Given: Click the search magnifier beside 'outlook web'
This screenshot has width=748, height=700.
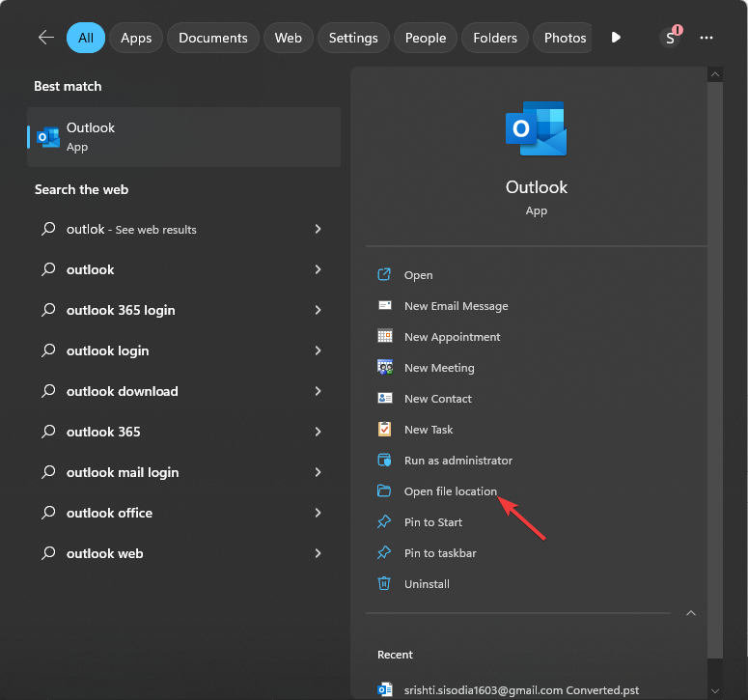Looking at the screenshot, I should coord(48,553).
